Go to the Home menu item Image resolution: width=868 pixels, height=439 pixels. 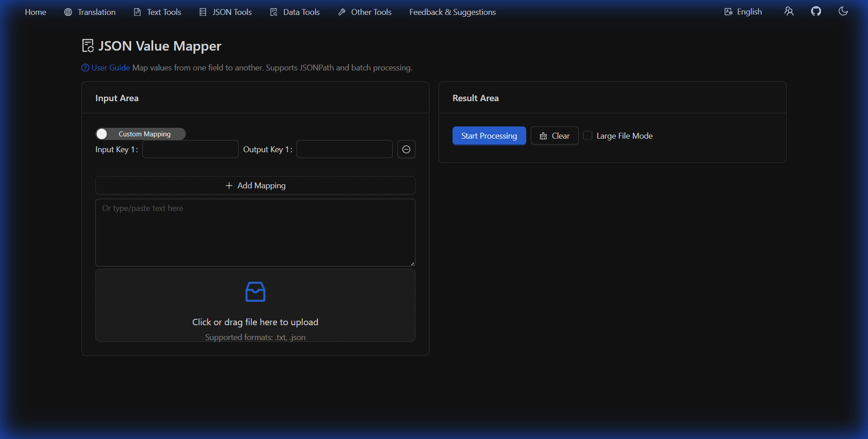tap(35, 12)
